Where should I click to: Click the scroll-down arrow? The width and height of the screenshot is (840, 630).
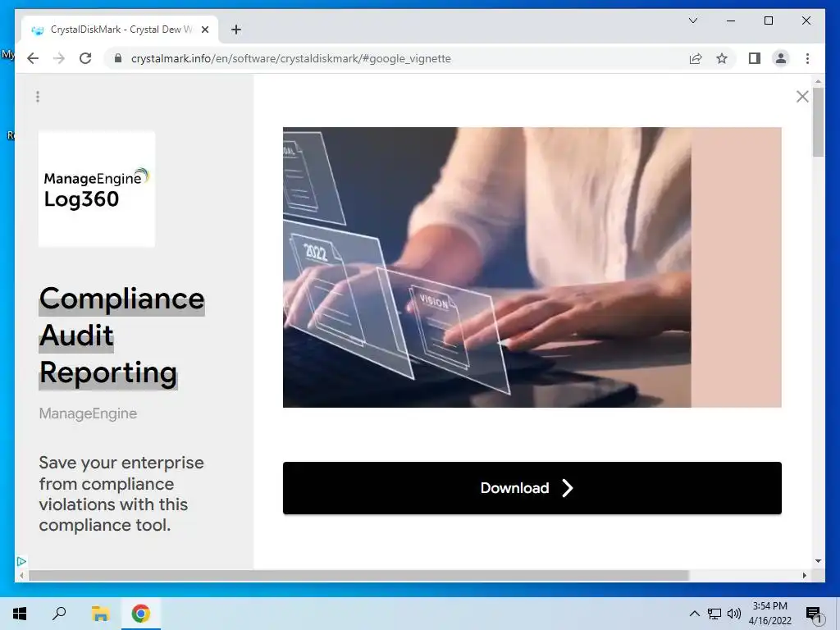(818, 561)
